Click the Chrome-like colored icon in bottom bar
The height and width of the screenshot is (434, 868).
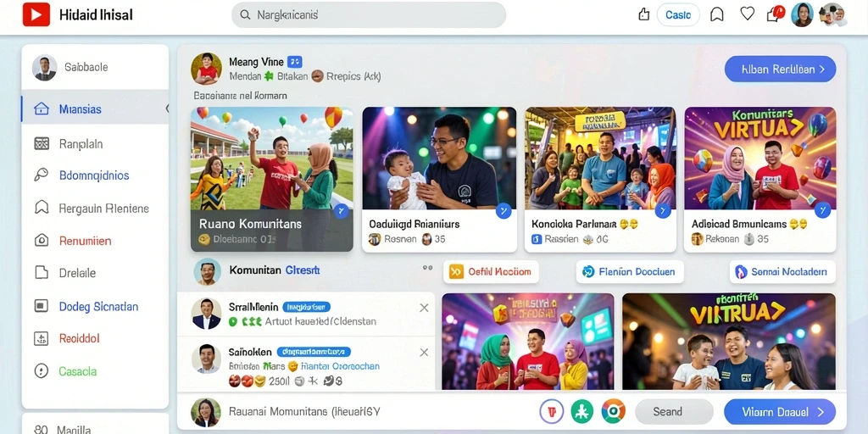pyautogui.click(x=614, y=412)
